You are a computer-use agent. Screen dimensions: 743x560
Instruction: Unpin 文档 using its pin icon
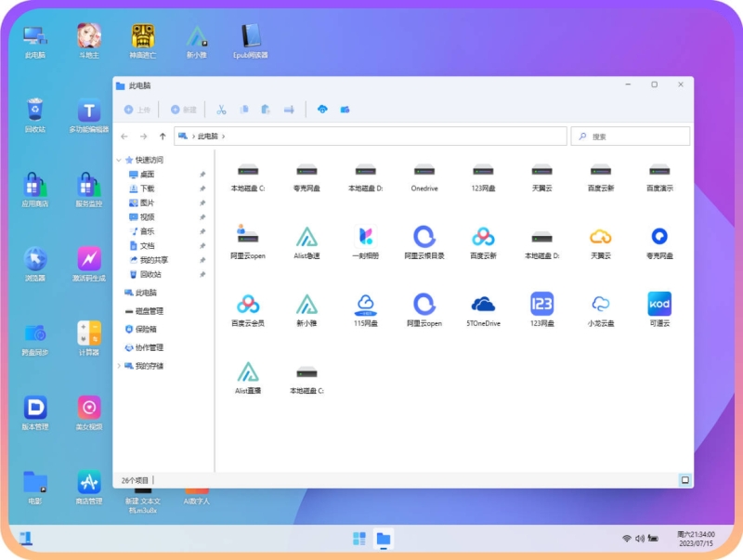coord(202,245)
